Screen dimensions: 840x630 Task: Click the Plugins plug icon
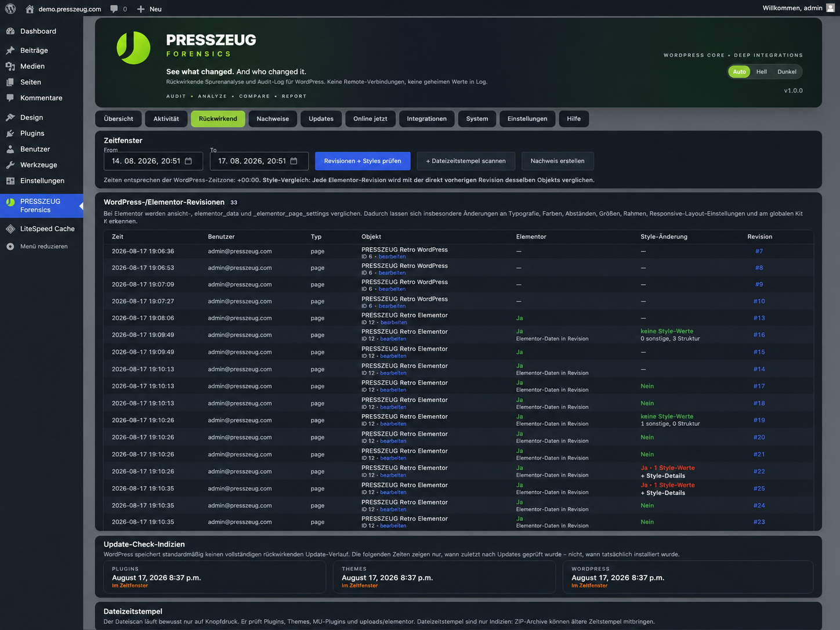tap(10, 133)
